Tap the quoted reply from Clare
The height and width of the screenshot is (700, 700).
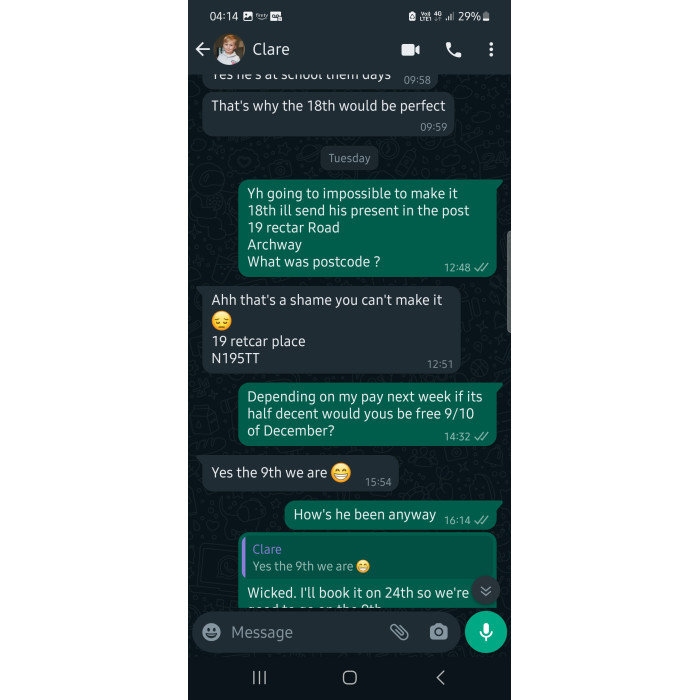(x=368, y=558)
